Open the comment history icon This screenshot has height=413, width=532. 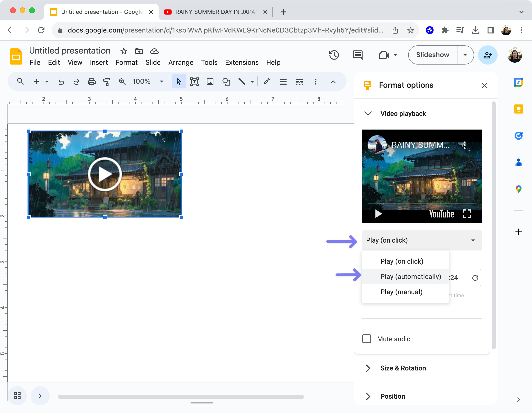(x=358, y=55)
